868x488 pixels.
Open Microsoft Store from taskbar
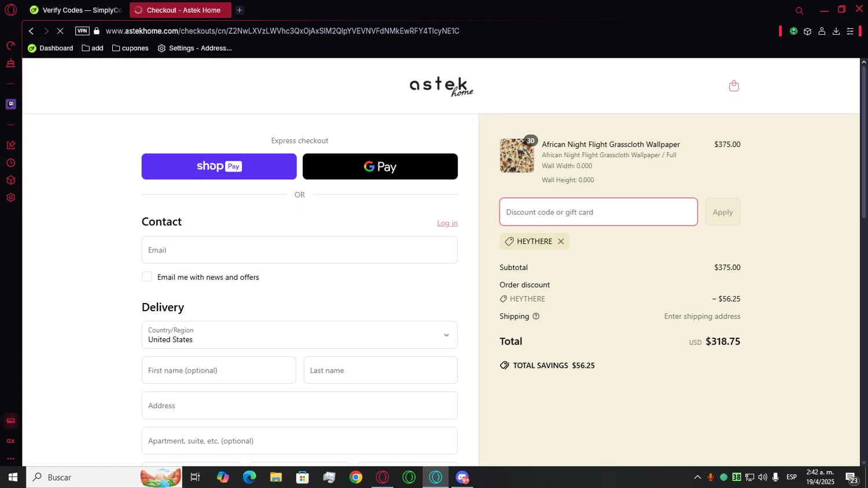pyautogui.click(x=303, y=477)
